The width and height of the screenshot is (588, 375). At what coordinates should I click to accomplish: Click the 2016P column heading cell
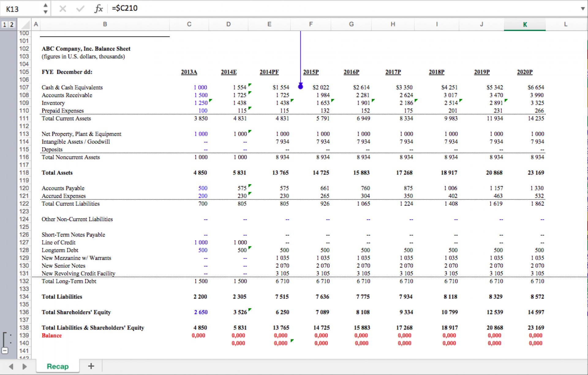point(351,72)
